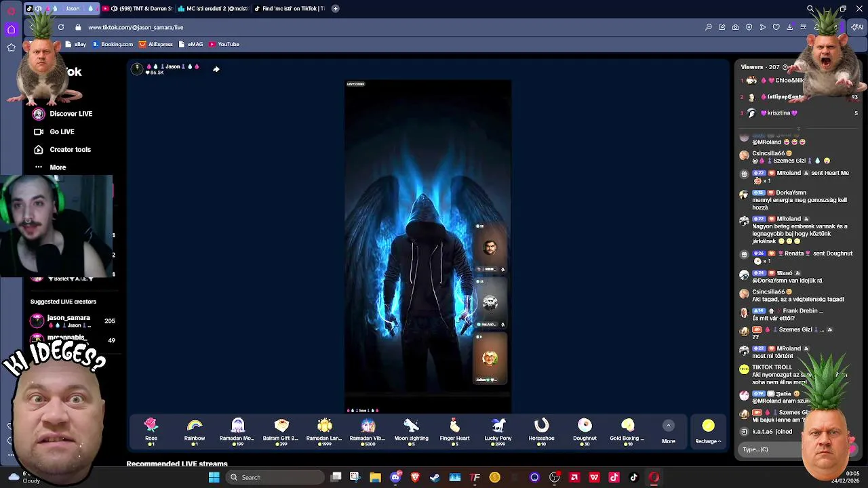Screen dimensions: 868x488
Task: Open Steam from the taskbar
Action: (x=435, y=477)
